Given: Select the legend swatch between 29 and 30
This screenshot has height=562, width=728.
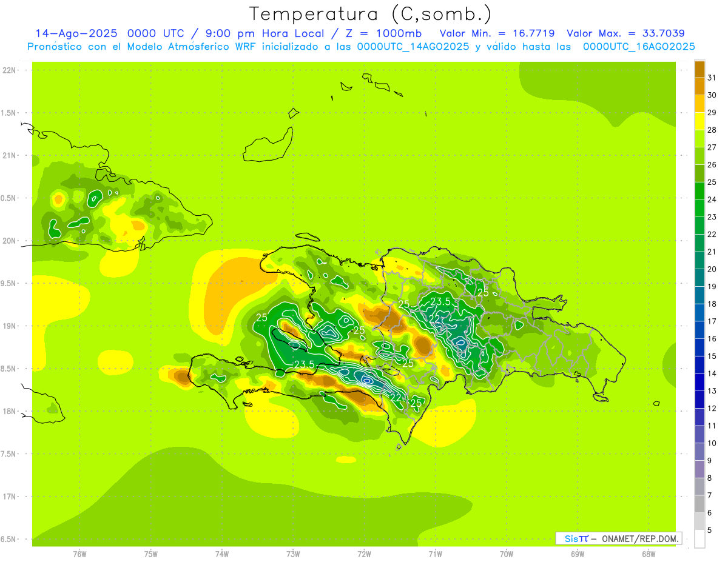Looking at the screenshot, I should click(x=699, y=104).
